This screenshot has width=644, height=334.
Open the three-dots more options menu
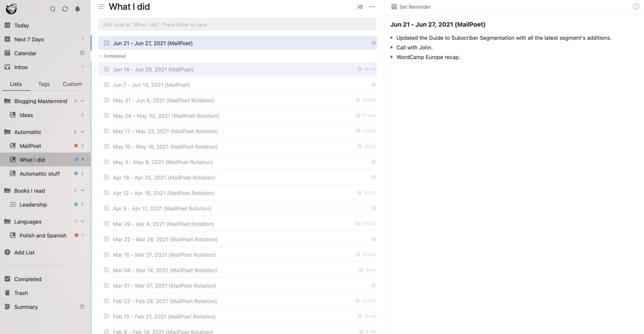372,7
